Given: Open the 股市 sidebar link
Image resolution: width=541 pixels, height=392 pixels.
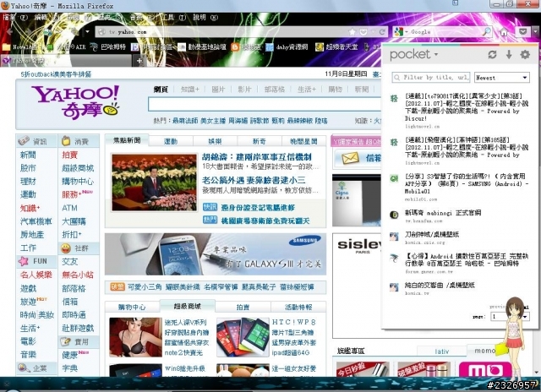Looking at the screenshot, I should click(28, 168).
